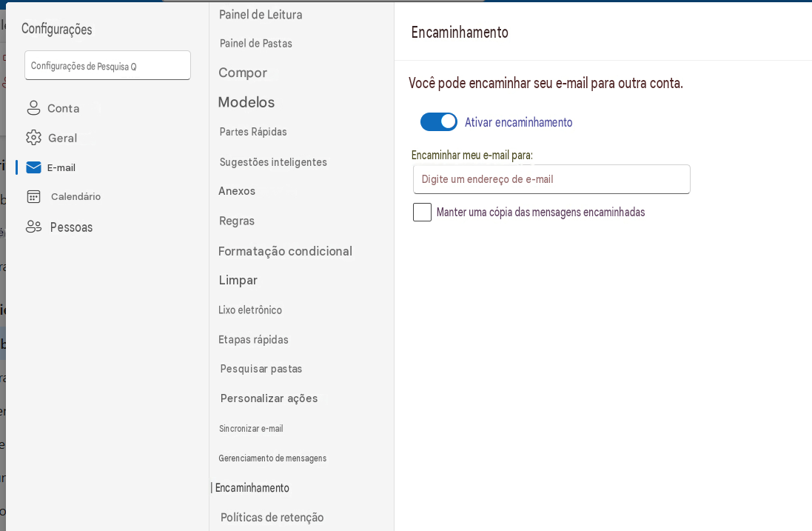Viewport: 812px width, 531px height.
Task: Click the Encaminhamento page heading
Action: pos(460,32)
